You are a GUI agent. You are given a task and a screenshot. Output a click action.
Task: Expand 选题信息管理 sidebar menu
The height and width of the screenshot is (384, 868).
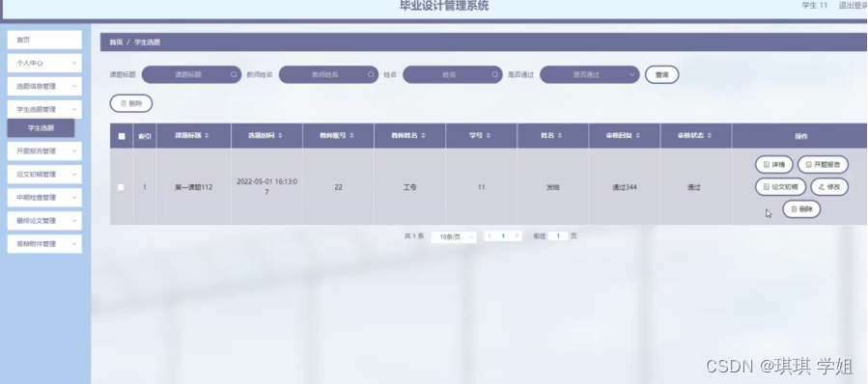tap(44, 86)
